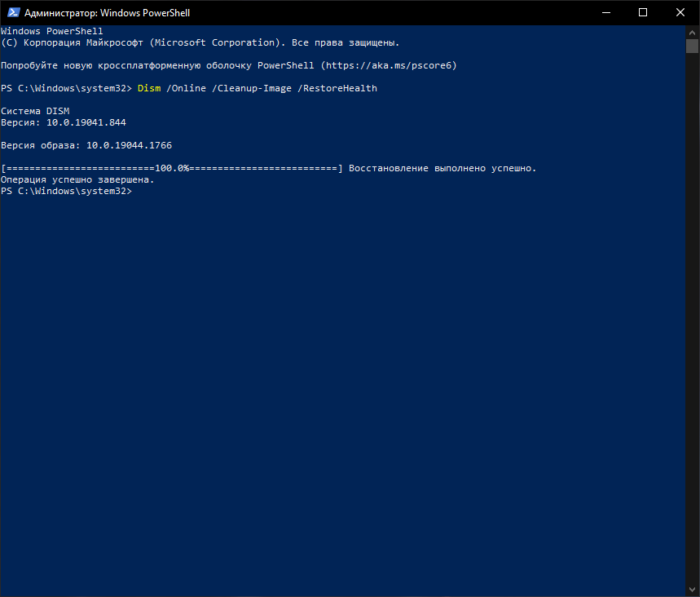Click 'Операция успешно завершена.' line
700x597 pixels.
(x=77, y=179)
